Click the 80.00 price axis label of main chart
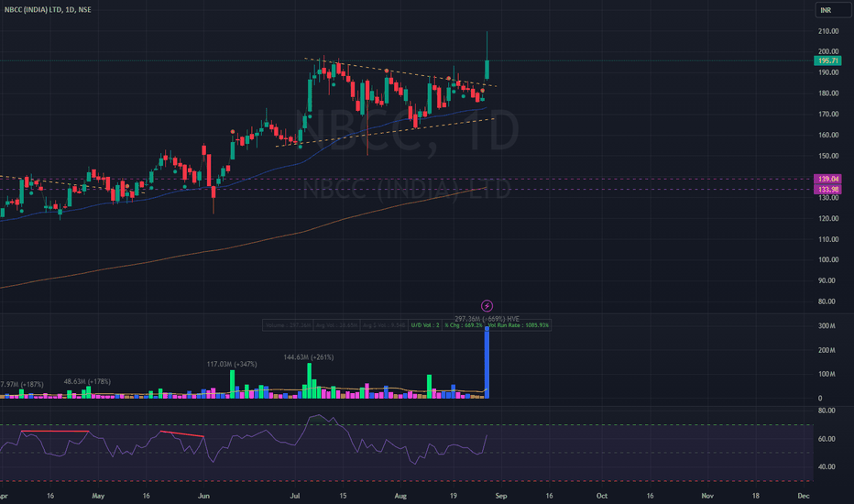This screenshot has width=854, height=504. point(827,301)
